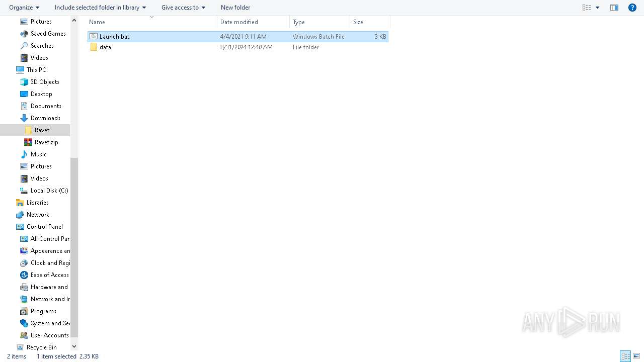Click the This PC computer icon
This screenshot has width=644, height=362.
[20, 70]
